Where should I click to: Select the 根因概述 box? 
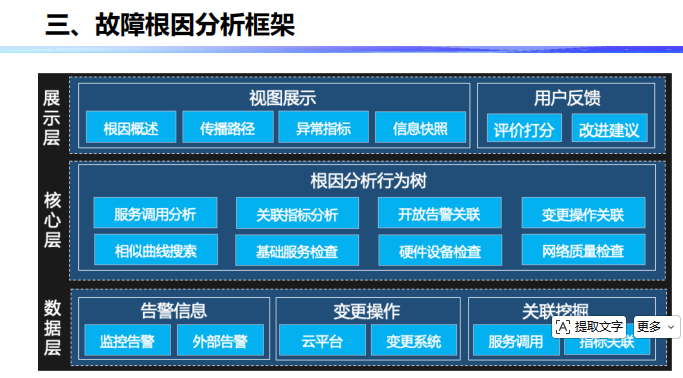[x=131, y=127]
